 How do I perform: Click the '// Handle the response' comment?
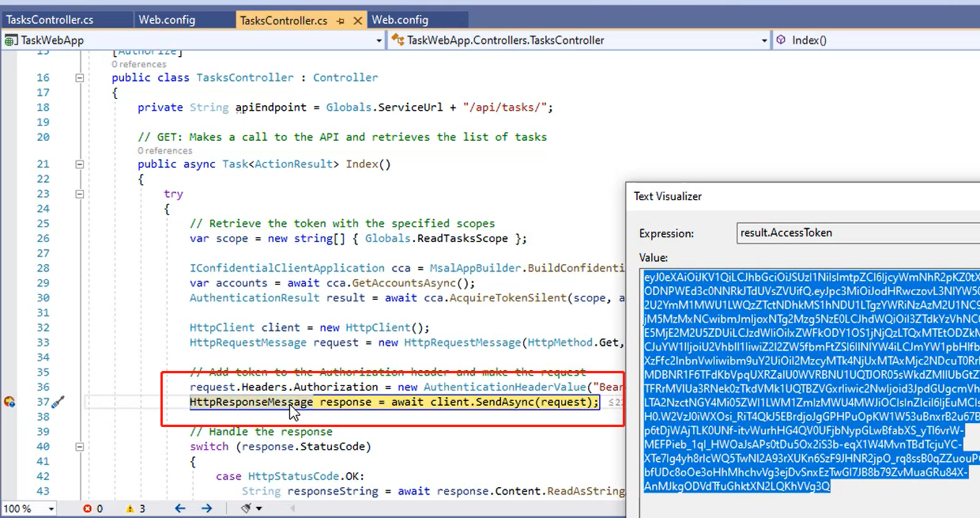tap(262, 432)
